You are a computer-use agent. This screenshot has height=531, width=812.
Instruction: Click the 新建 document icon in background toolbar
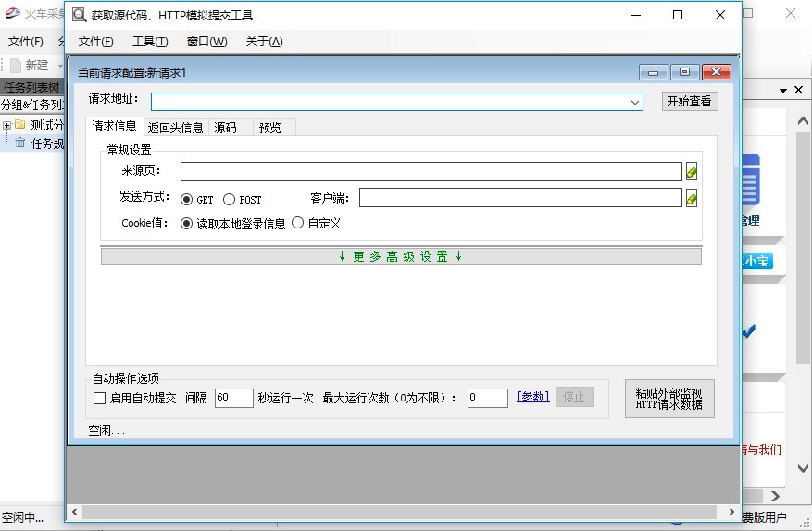[x=16, y=65]
